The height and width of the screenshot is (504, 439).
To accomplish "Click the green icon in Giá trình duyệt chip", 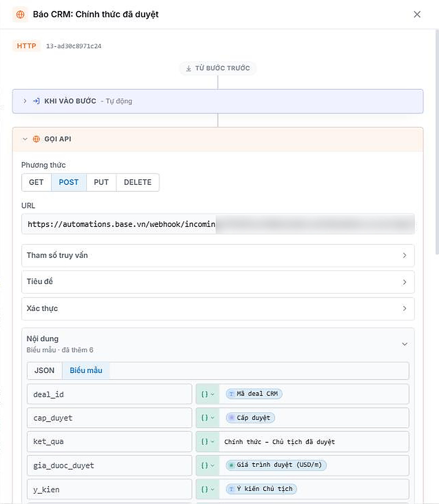I will [x=232, y=465].
